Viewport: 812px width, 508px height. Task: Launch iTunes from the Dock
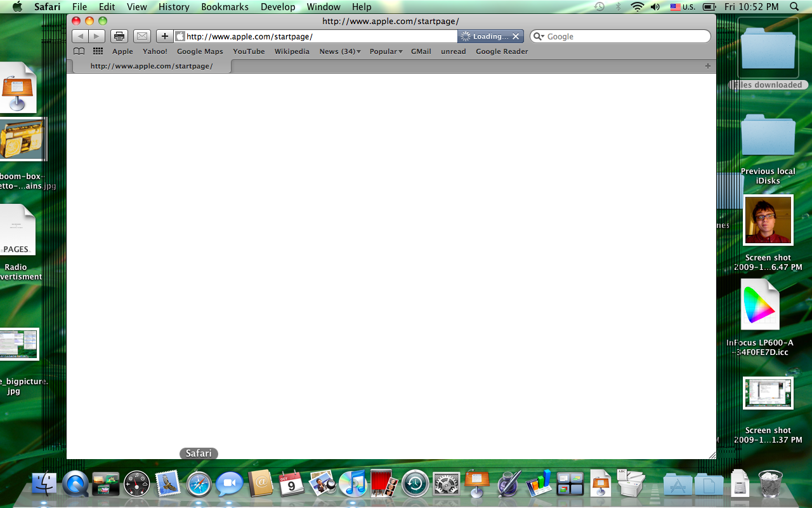click(x=353, y=485)
